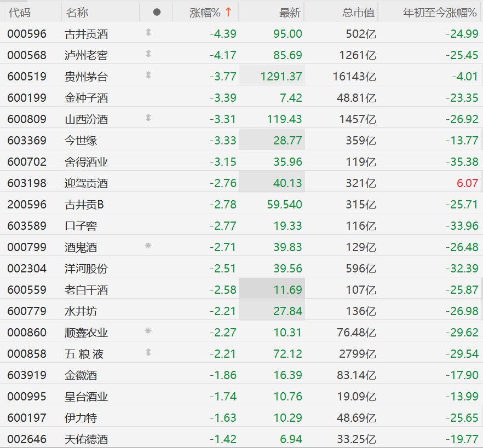Click latest price 27.84

point(287,311)
